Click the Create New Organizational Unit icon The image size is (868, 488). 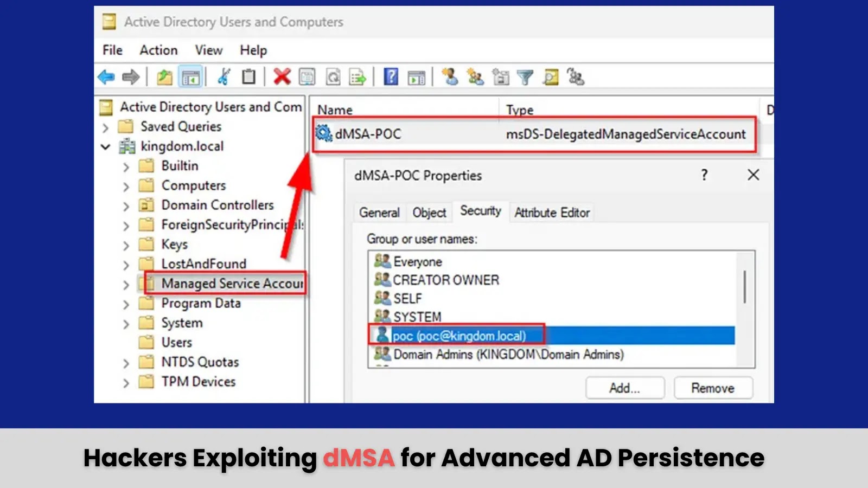(500, 76)
